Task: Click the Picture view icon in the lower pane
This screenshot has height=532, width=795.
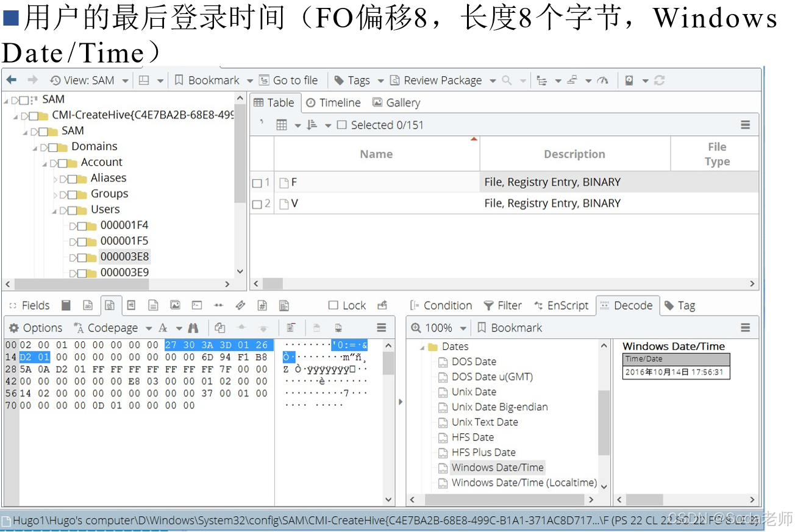Action: [175, 305]
